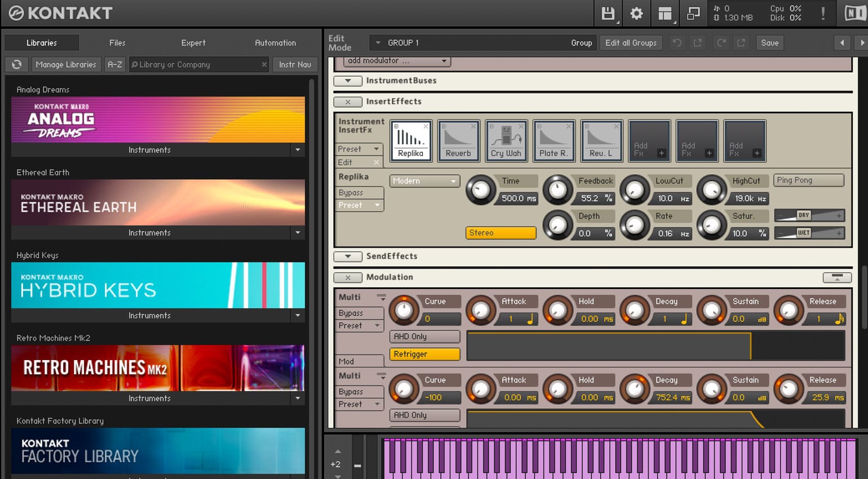Click the modulation router toggle icon
The width and height of the screenshot is (868, 479).
[x=837, y=277]
